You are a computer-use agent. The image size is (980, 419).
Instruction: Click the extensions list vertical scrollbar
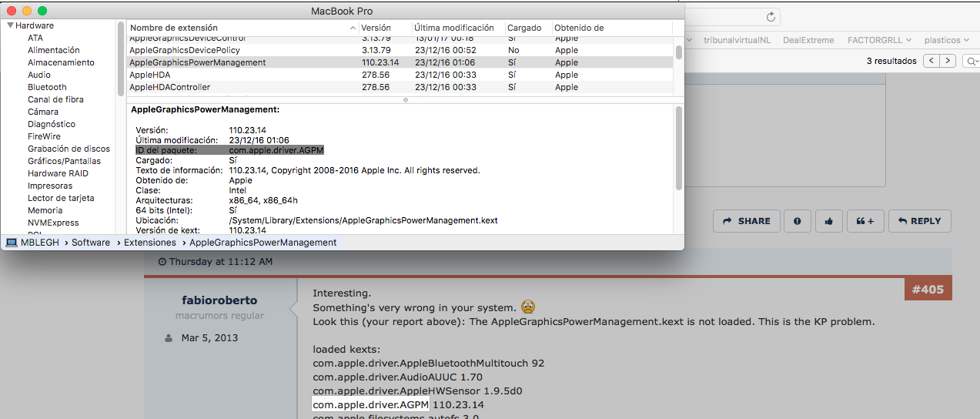[678, 52]
